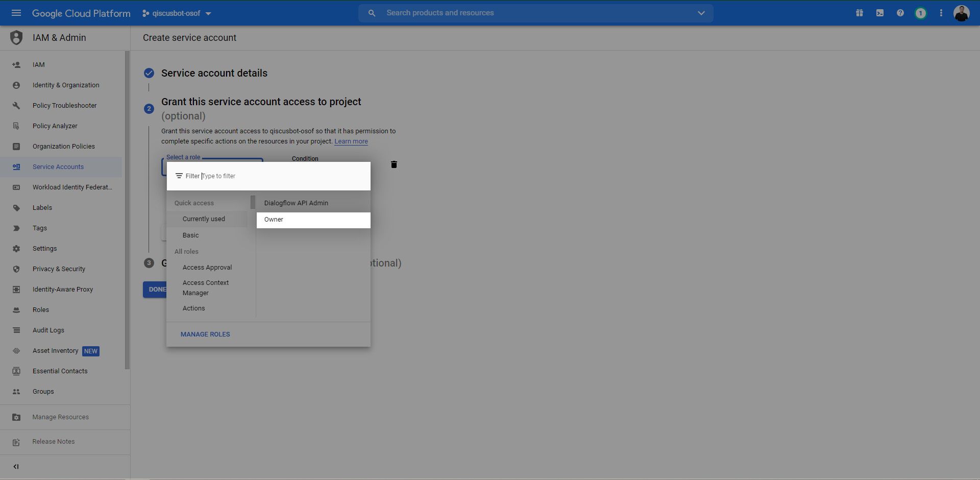
Task: Activate Cloud Shell terminal icon
Action: [x=880, y=13]
